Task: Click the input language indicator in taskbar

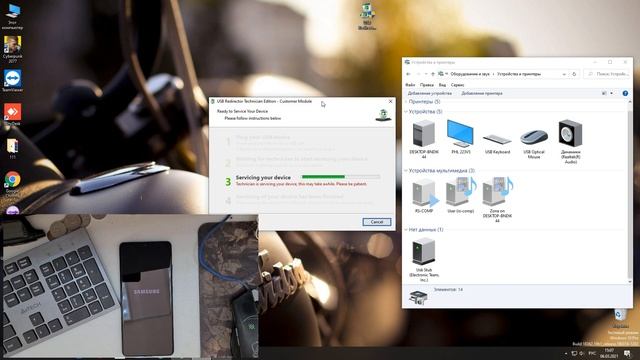Action: point(592,353)
